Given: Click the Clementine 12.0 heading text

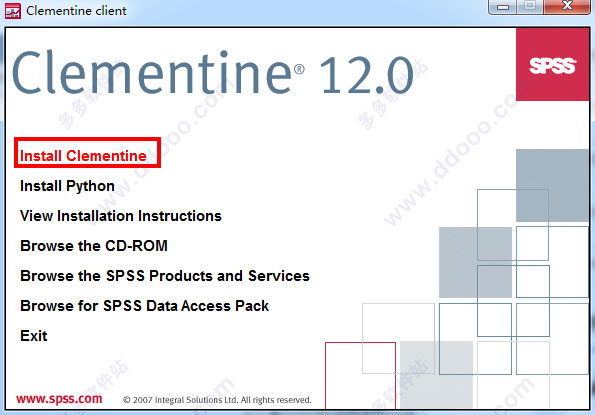Looking at the screenshot, I should click(x=213, y=73).
